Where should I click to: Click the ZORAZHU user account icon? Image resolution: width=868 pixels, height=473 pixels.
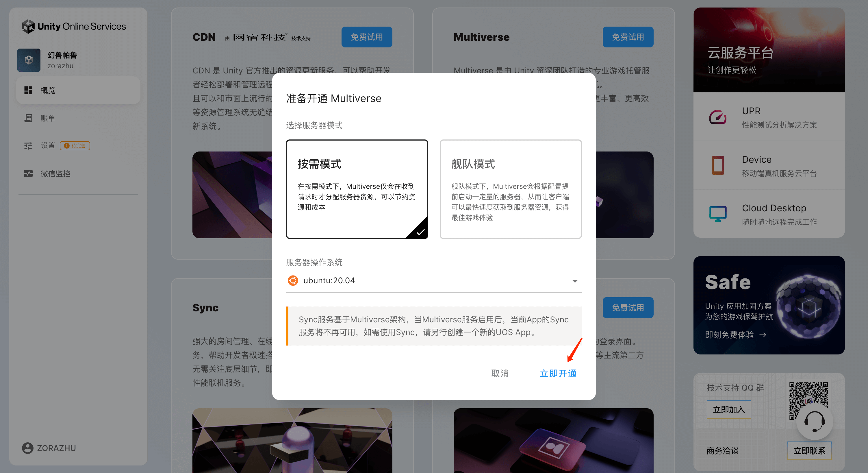pyautogui.click(x=28, y=448)
